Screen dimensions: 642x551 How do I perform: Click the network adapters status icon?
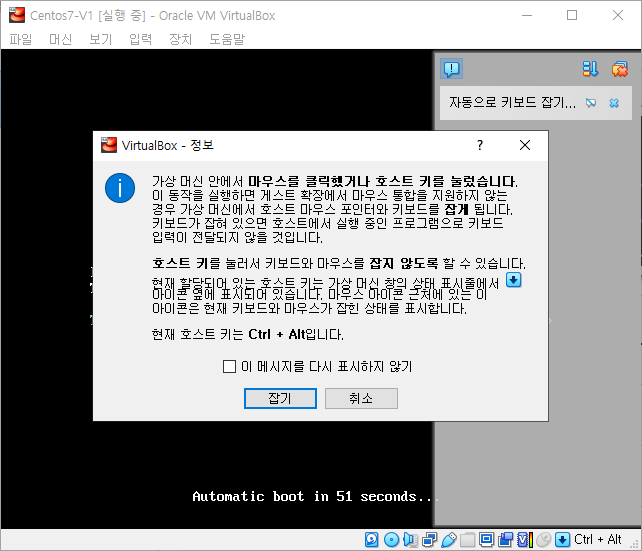point(429,540)
